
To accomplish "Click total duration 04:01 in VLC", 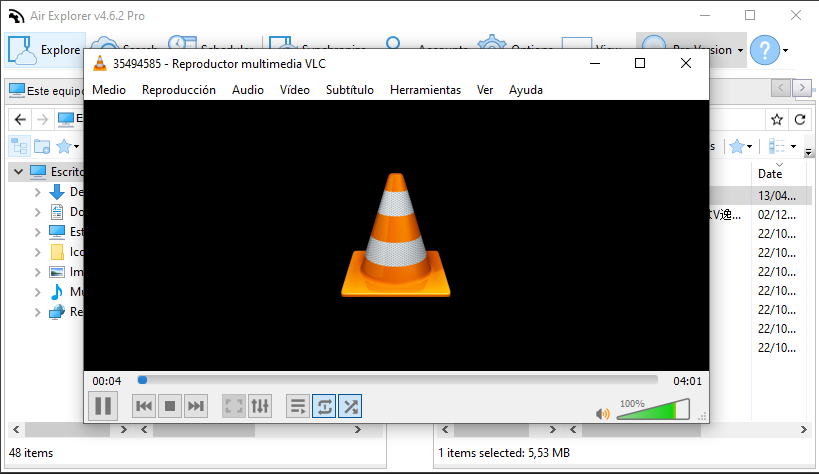I will tap(687, 381).
